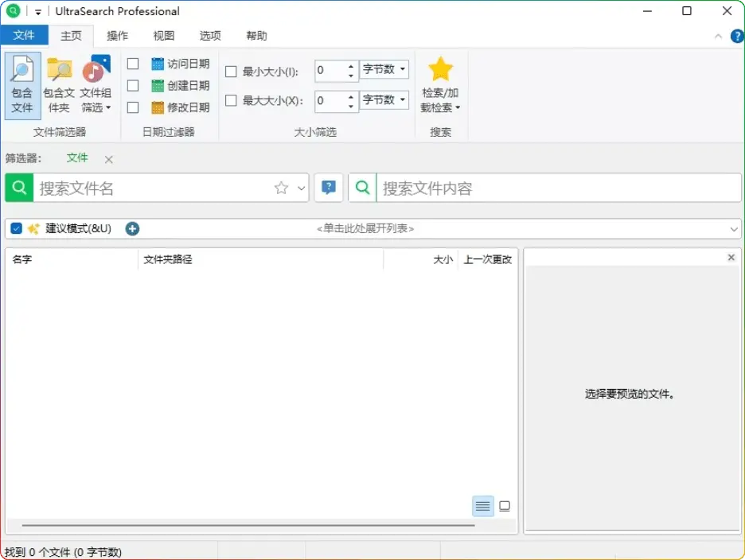The height and width of the screenshot is (560, 745).
Task: Open the blue question speech-bubble help icon
Action: (328, 188)
